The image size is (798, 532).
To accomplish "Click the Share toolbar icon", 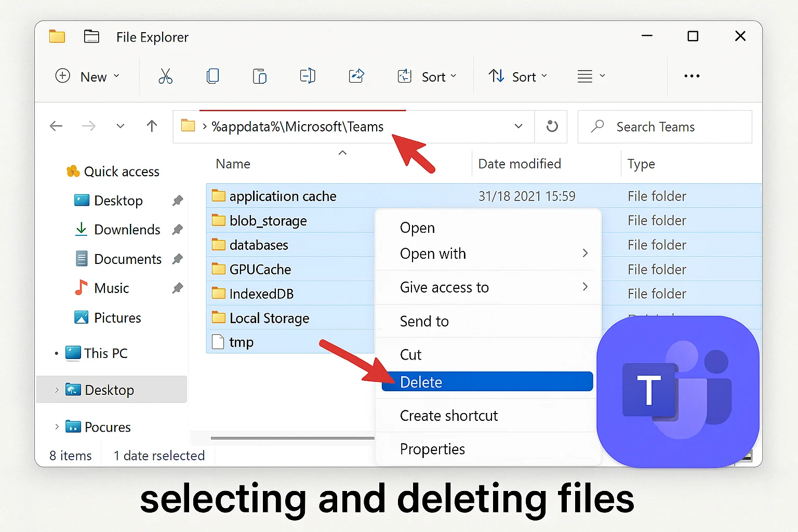I will 356,76.
